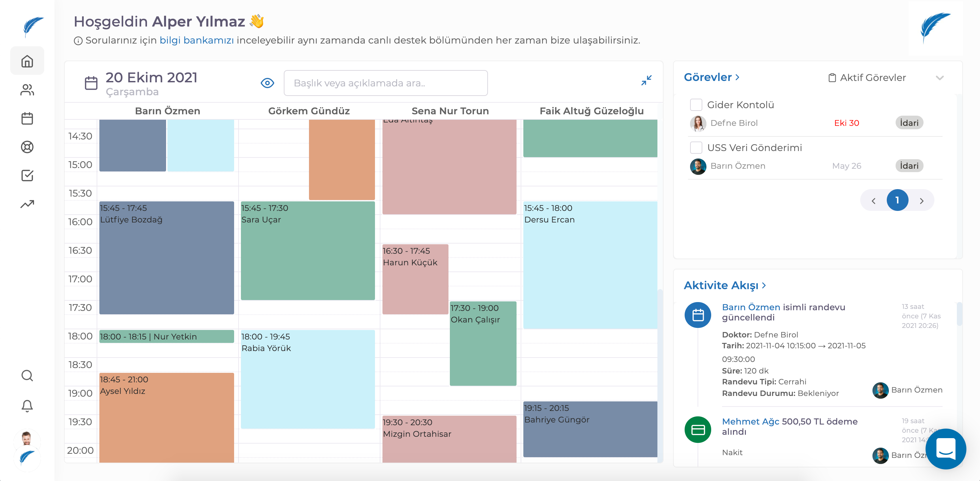Screen dimensions: 980x481
Task: Toggle calendar visibility with the eye icon
Action: coord(267,83)
